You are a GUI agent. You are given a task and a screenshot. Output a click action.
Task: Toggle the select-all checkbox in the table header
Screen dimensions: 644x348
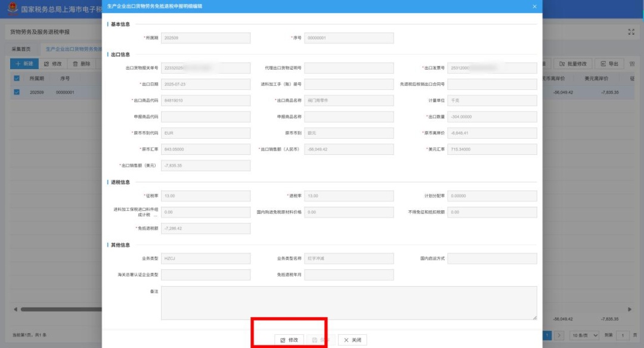(x=17, y=79)
